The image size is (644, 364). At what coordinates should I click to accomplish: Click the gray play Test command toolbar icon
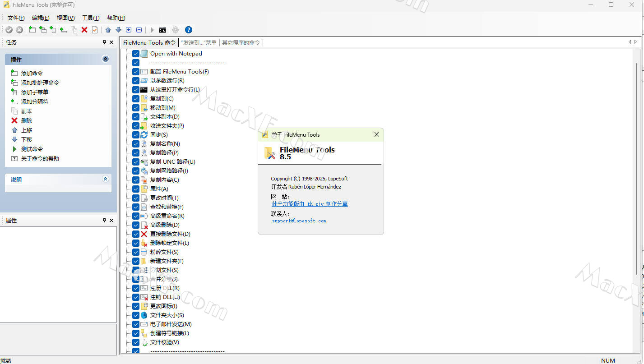pyautogui.click(x=152, y=30)
